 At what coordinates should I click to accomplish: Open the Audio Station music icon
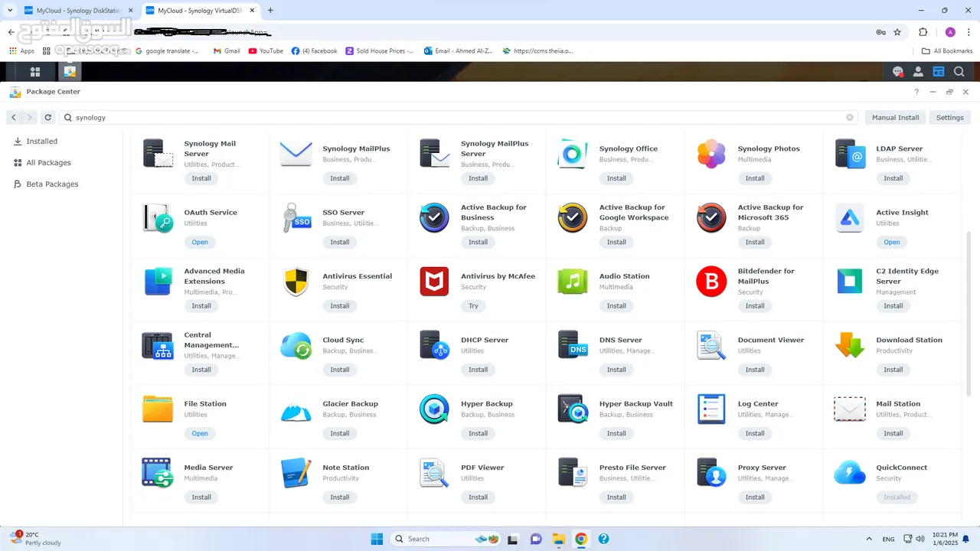pyautogui.click(x=573, y=281)
